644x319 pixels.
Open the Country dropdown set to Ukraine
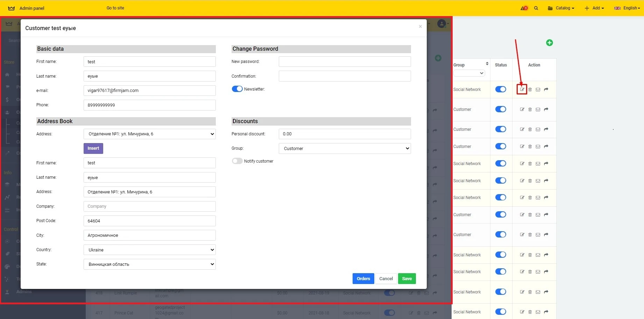click(x=149, y=250)
